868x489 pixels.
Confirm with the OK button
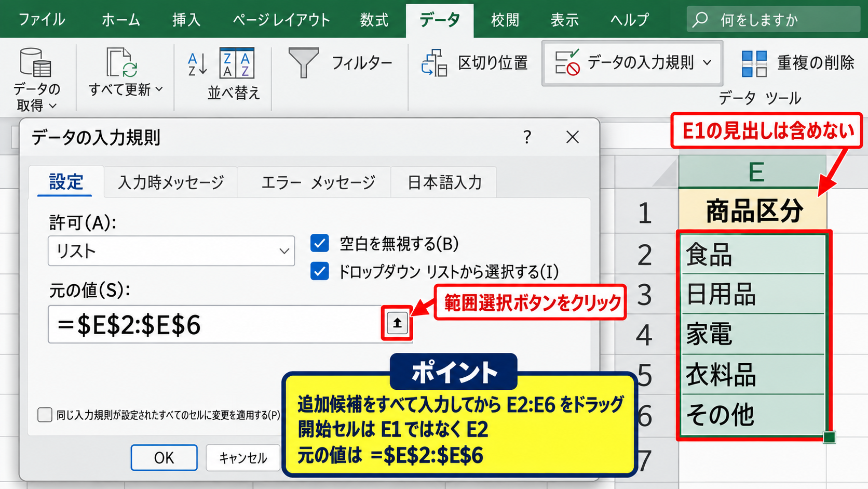pos(164,458)
